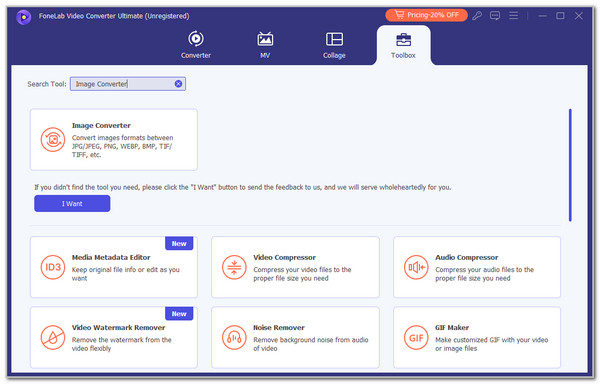Open the hamburger menu icon
Image resolution: width=600 pixels, height=384 pixels.
pyautogui.click(x=514, y=15)
